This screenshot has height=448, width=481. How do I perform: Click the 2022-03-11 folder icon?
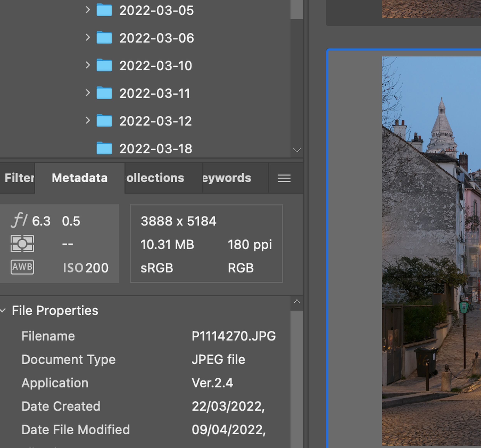[104, 93]
